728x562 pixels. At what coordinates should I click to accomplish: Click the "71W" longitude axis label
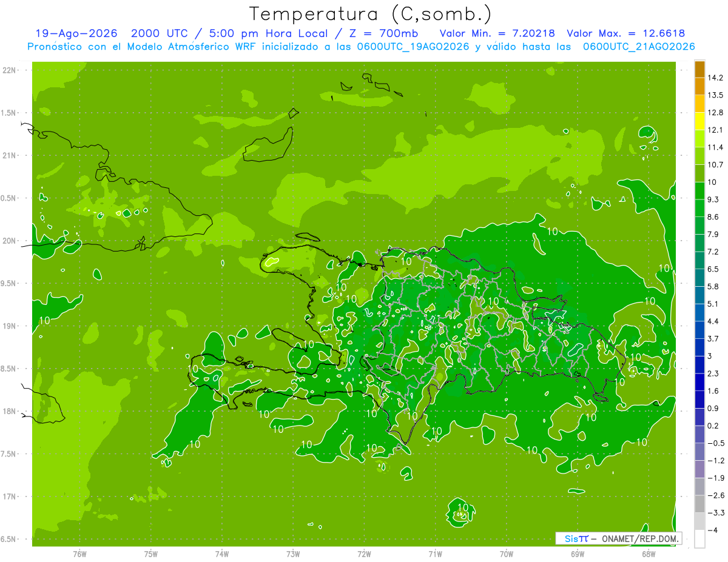click(x=435, y=554)
